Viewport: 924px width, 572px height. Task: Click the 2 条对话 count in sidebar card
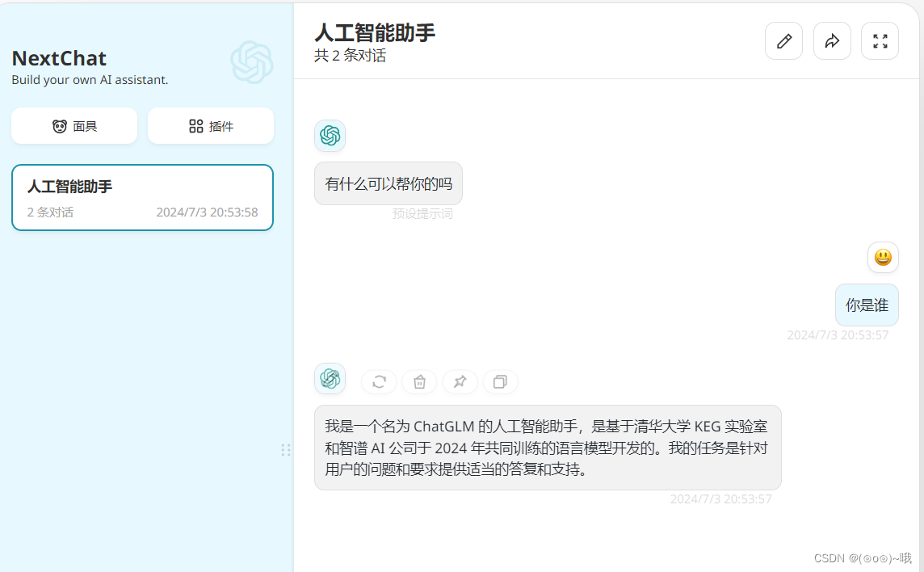(50, 212)
